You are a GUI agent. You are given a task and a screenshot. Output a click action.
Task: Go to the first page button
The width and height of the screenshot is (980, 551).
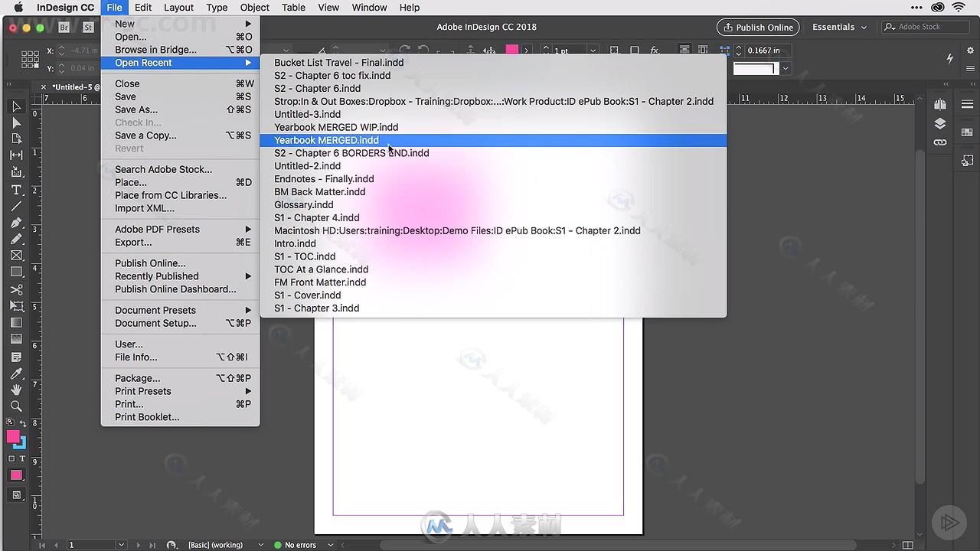point(43,545)
